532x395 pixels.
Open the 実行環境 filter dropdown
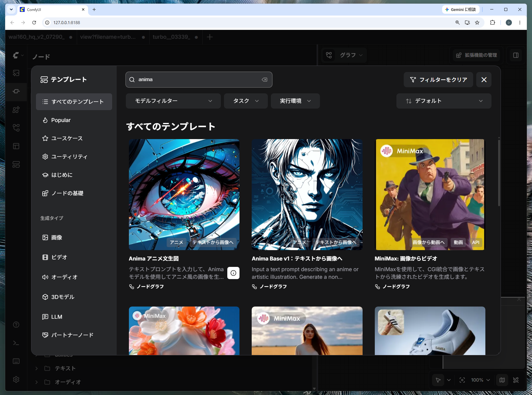[295, 101]
